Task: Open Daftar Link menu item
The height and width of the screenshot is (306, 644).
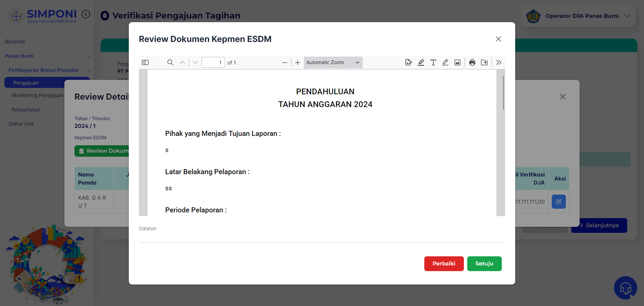Action: 21,124
